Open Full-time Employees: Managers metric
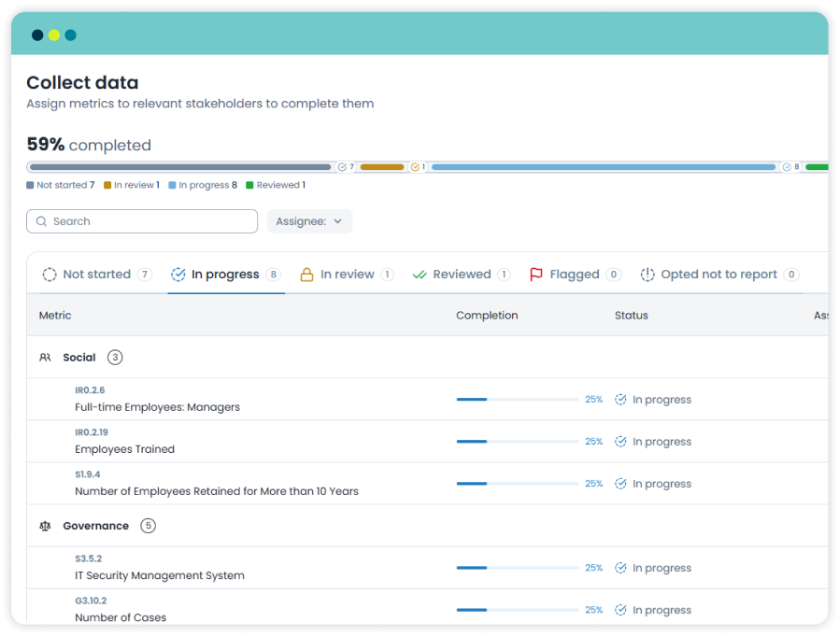This screenshot has width=840, height=636. pyautogui.click(x=158, y=407)
